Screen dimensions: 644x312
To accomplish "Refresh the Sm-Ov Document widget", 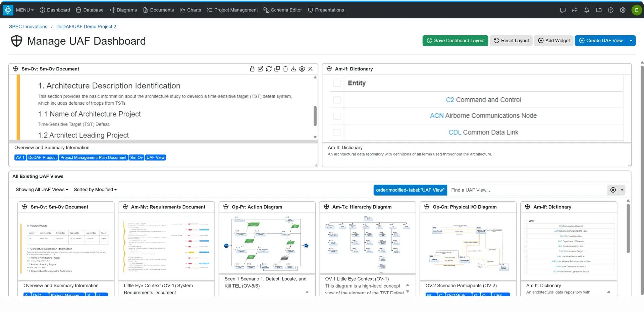I will pyautogui.click(x=269, y=69).
